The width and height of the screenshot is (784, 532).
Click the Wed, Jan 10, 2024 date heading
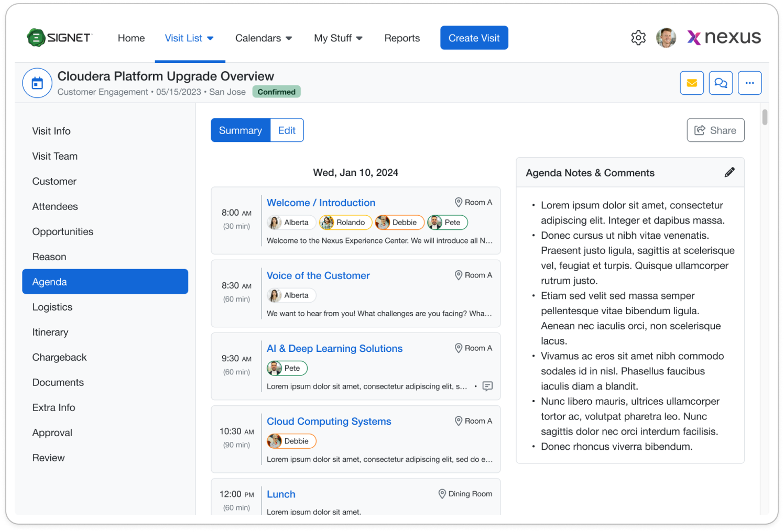(355, 172)
